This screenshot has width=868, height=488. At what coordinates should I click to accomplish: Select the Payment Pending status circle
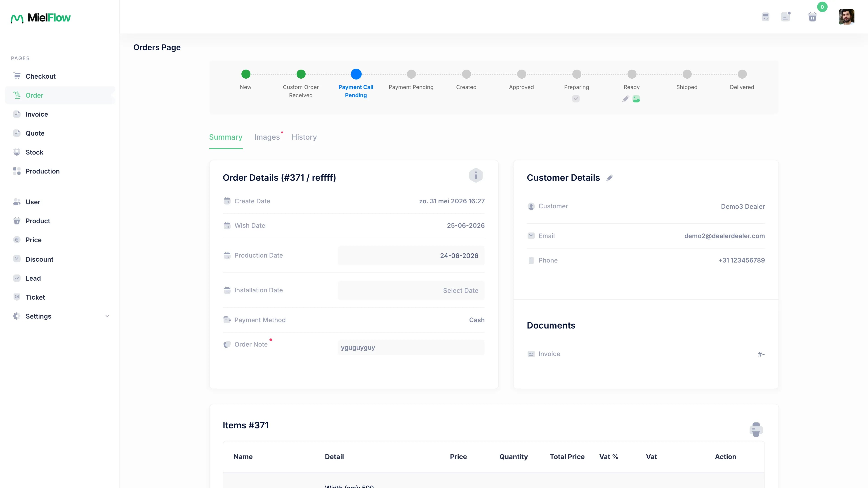click(x=411, y=74)
